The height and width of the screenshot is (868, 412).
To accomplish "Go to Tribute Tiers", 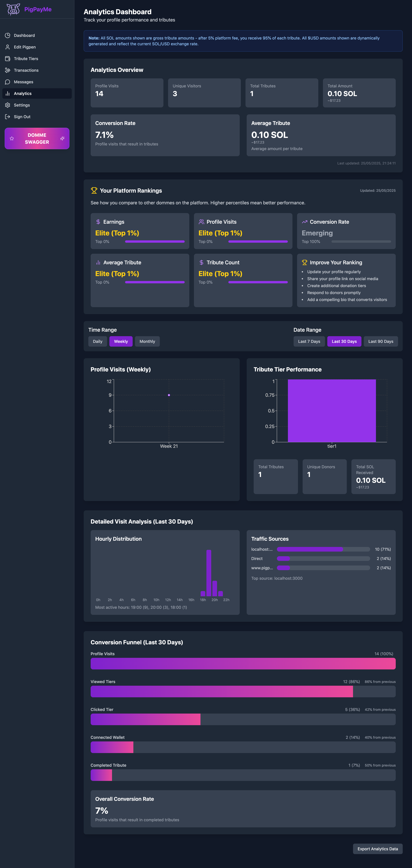I will (x=37, y=59).
